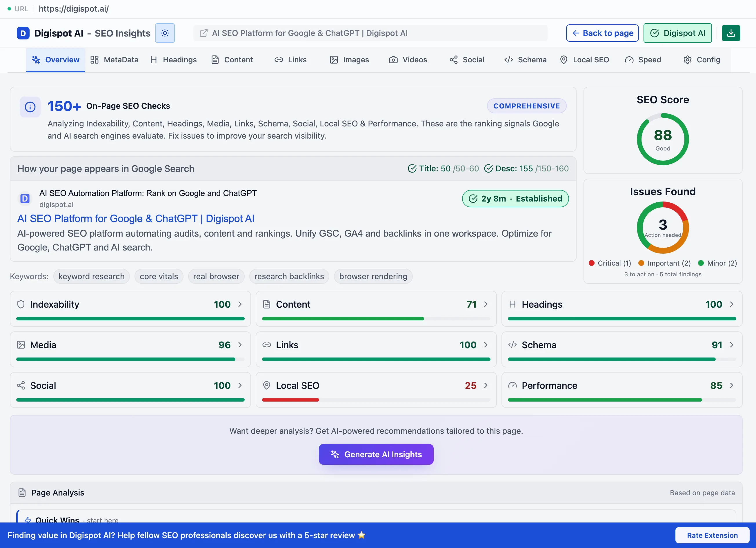Click Generate AI Insights button
756x548 pixels.
pyautogui.click(x=376, y=454)
